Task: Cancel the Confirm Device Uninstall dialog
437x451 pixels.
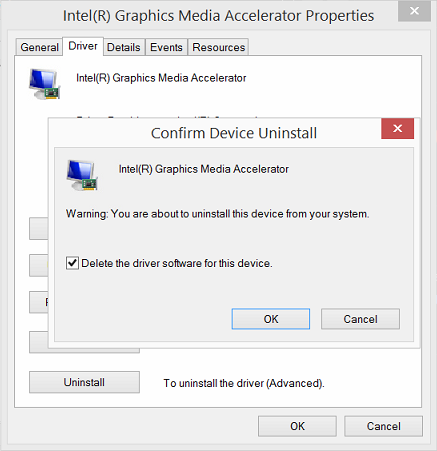Action: [360, 319]
